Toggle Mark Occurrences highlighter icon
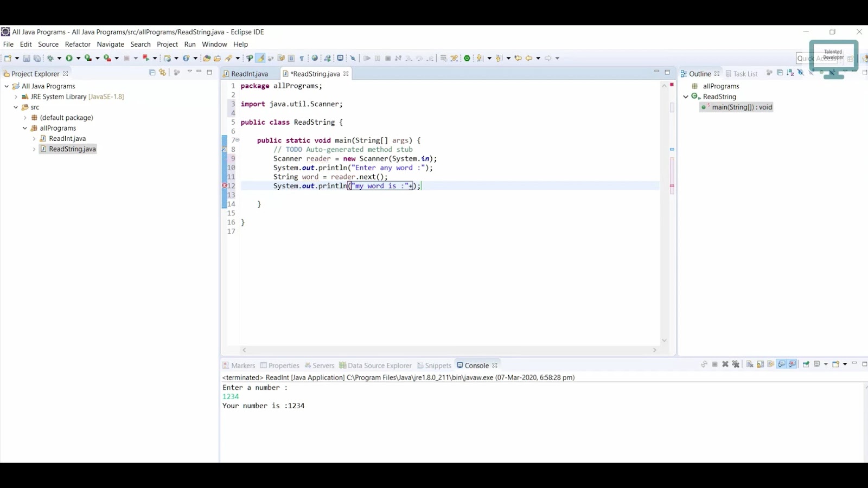 click(x=260, y=58)
